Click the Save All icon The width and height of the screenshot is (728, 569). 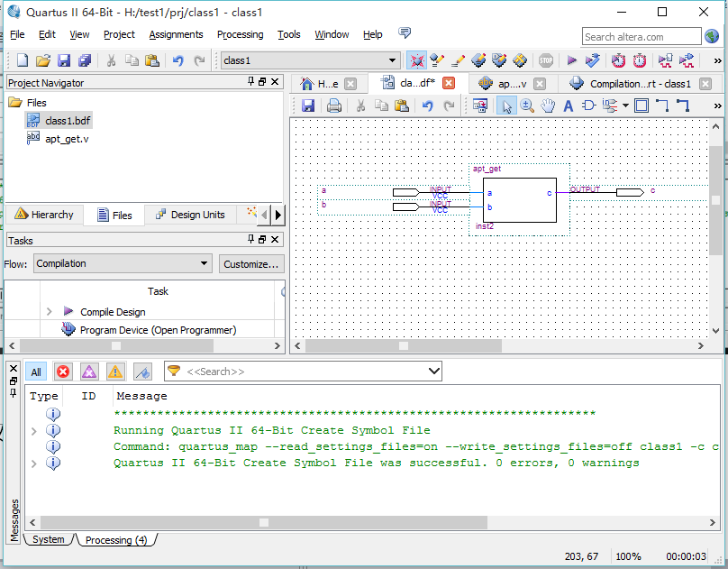click(85, 60)
